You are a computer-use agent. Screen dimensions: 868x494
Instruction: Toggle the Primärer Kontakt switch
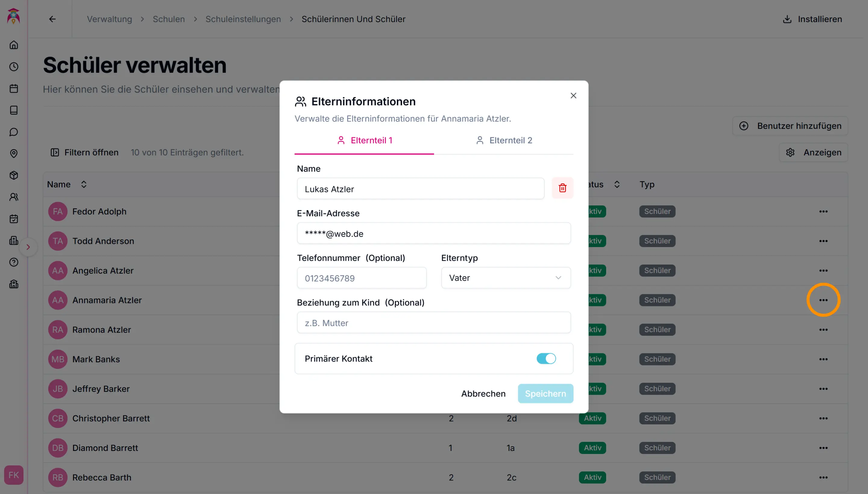[x=546, y=359]
